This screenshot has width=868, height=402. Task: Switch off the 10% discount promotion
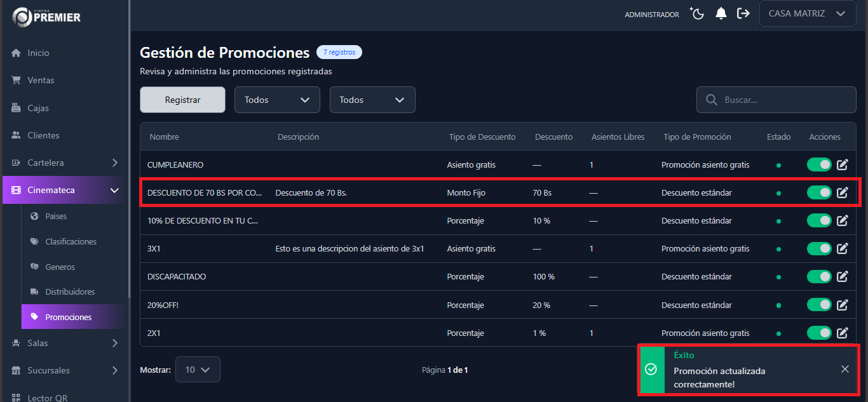click(x=819, y=220)
